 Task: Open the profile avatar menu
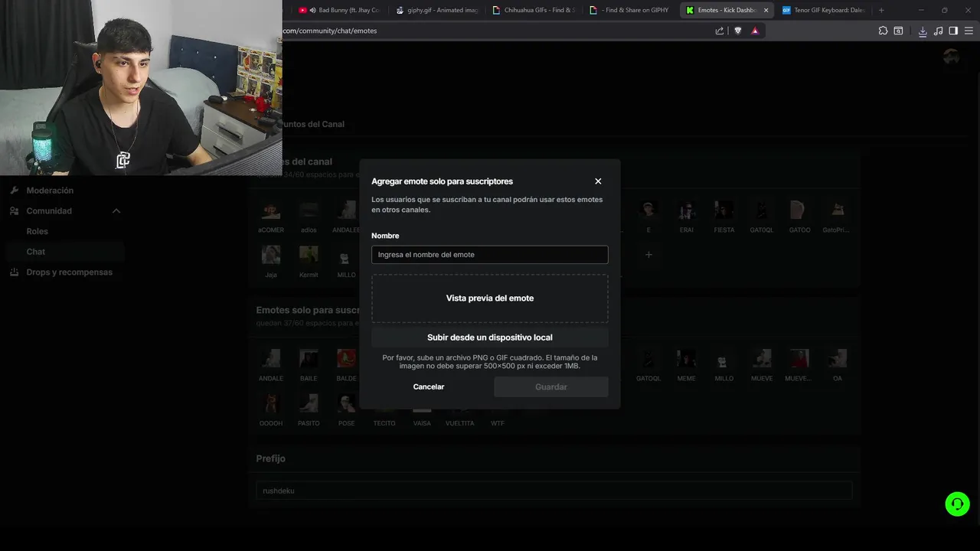pos(951,57)
